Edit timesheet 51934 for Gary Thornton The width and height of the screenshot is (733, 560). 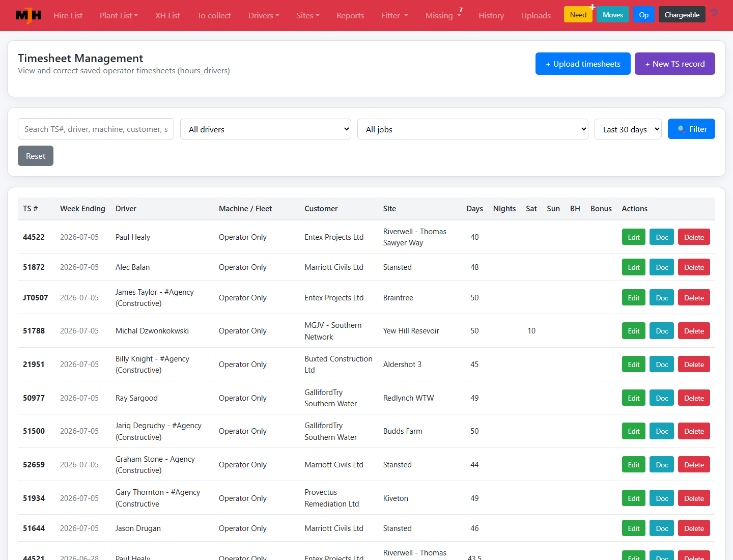[x=634, y=498]
